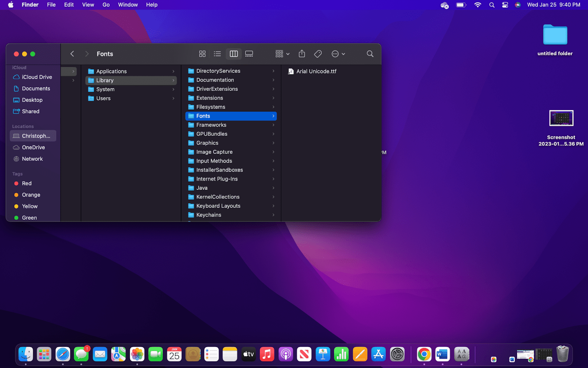
Task: Open the Trash in the Dock
Action: 563,354
